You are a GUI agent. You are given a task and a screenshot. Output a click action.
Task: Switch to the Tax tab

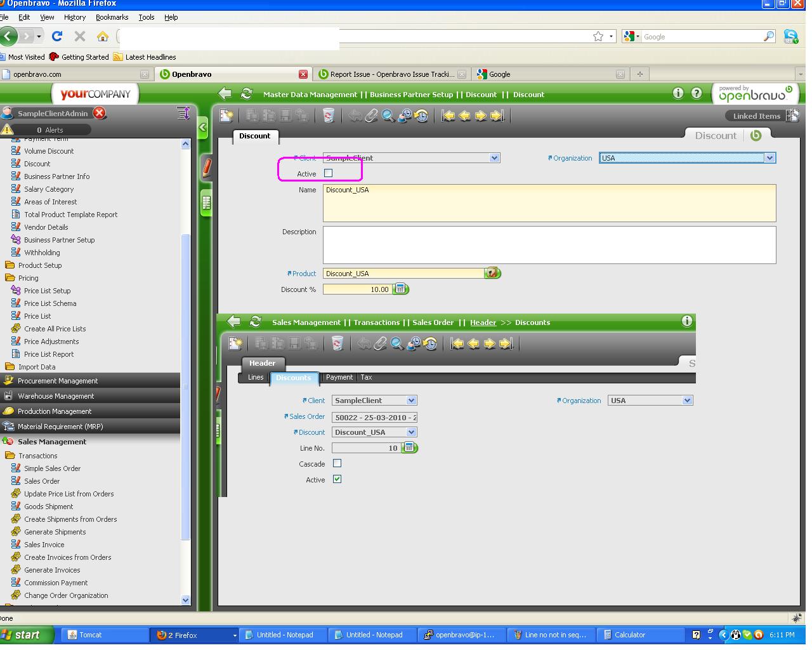367,377
